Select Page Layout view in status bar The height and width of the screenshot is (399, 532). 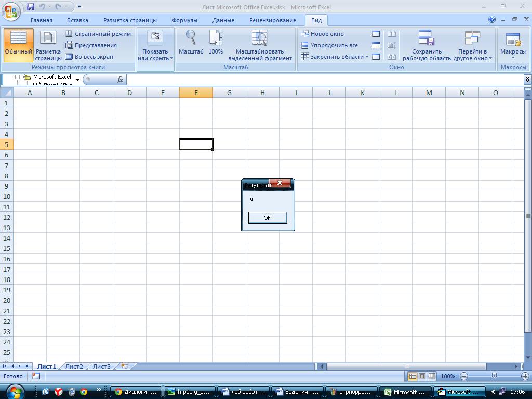[422, 376]
